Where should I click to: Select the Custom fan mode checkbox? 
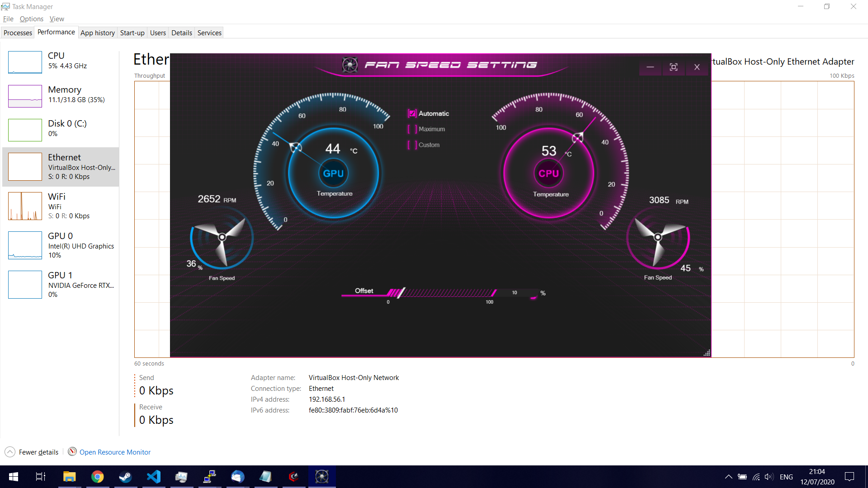(412, 145)
